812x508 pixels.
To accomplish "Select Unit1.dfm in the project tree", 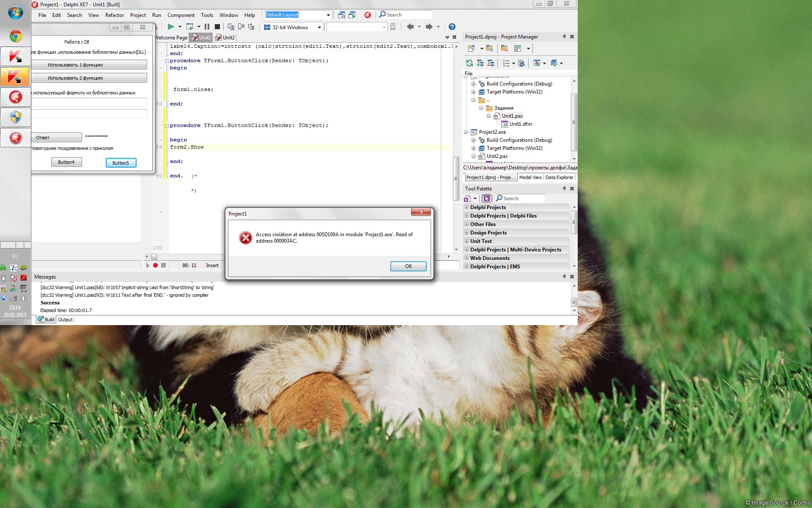I will point(520,124).
